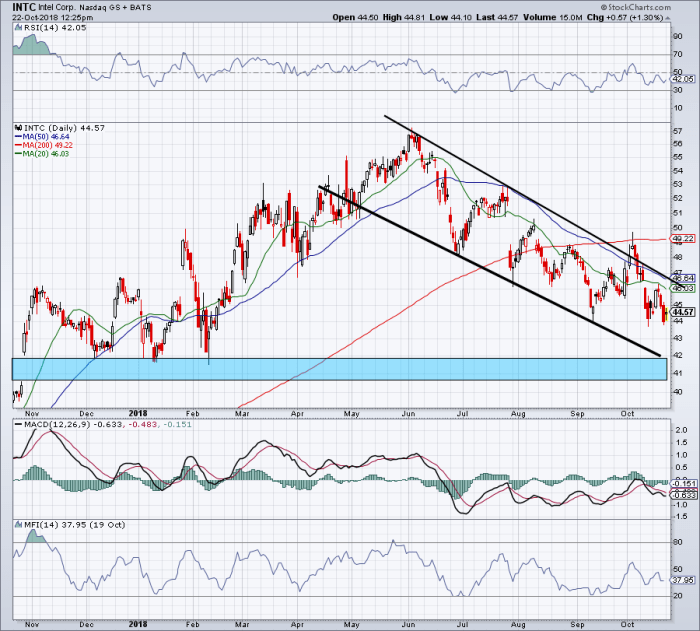Click the 90 label on the RSI axis
Viewport: 700px width, 631px height.
[x=677, y=36]
